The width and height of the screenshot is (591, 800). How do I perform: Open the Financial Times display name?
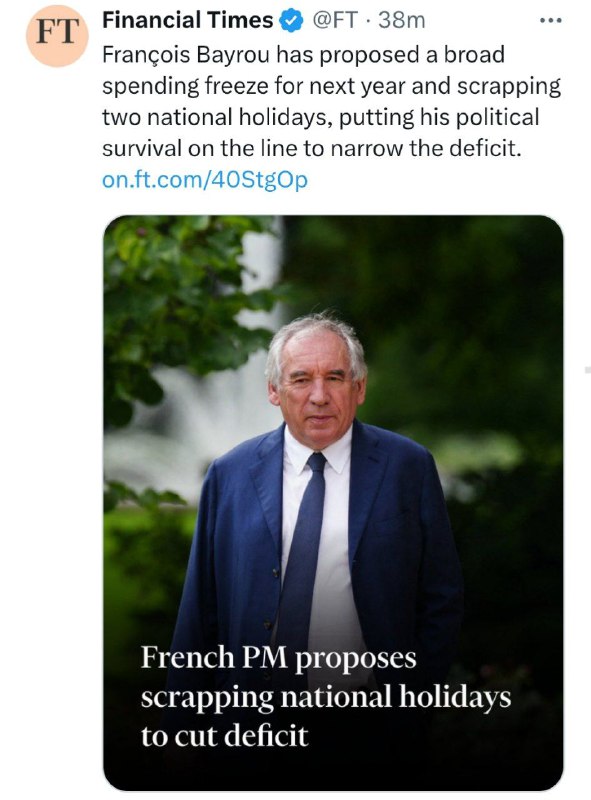pyautogui.click(x=187, y=20)
